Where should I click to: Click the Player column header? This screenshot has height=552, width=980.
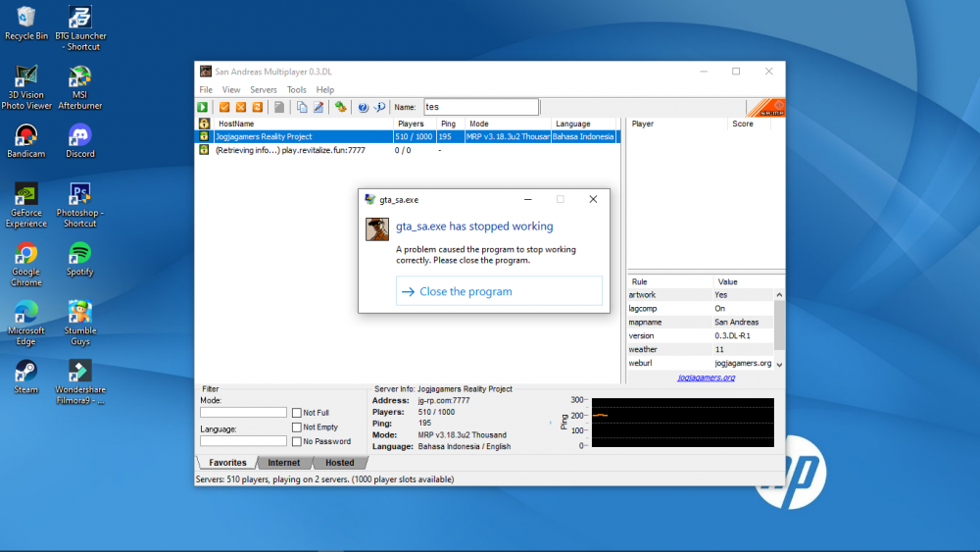click(677, 124)
